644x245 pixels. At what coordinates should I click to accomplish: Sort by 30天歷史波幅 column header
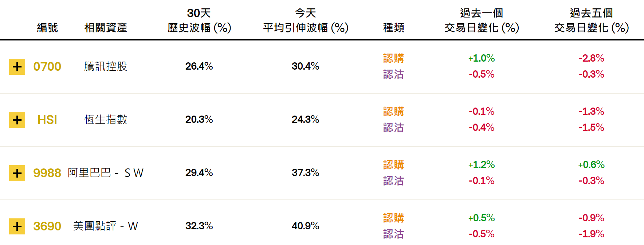coord(199,20)
